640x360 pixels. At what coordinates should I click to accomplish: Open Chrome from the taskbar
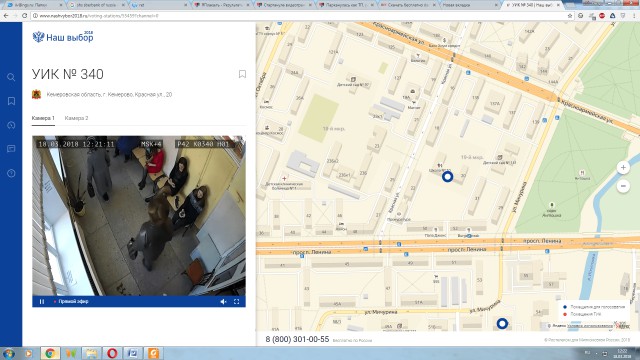pyautogui.click(x=50, y=353)
